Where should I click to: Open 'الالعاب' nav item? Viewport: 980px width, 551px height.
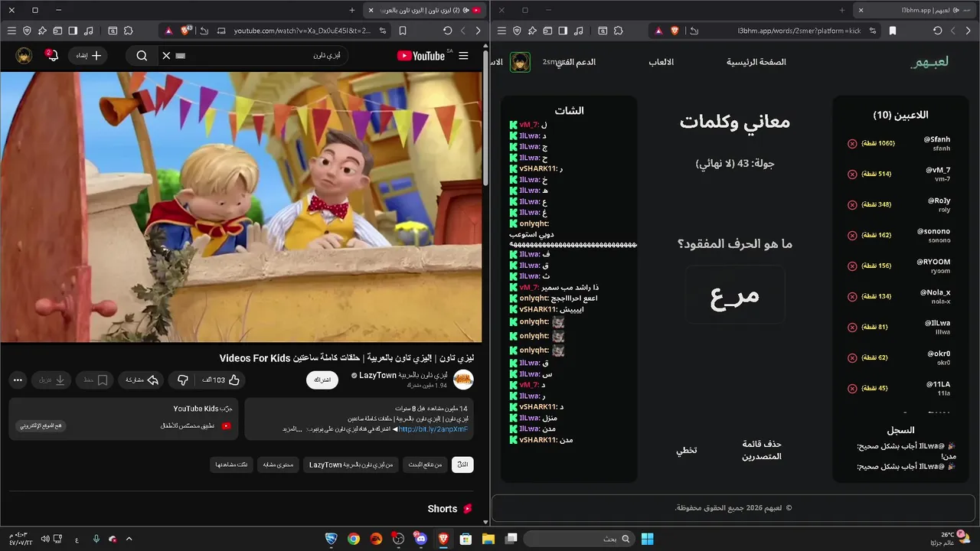661,62
